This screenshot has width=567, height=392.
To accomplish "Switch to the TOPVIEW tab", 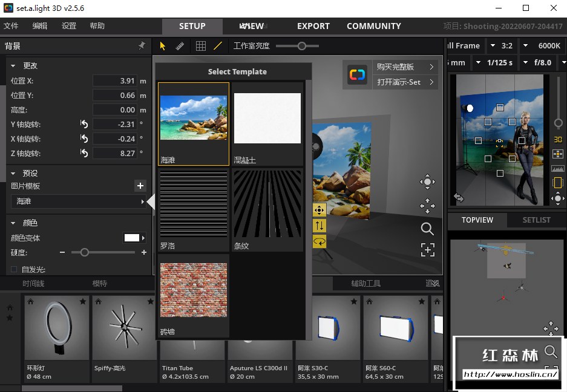I will pos(477,220).
